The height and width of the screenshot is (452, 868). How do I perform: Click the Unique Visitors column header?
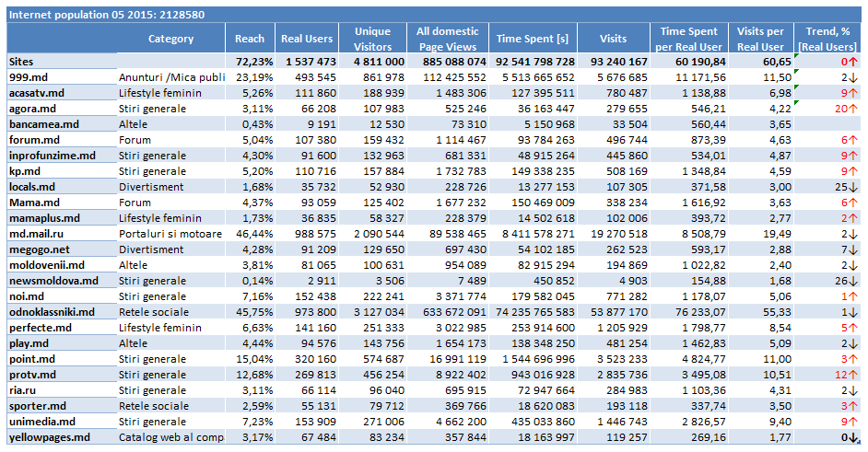(372, 39)
